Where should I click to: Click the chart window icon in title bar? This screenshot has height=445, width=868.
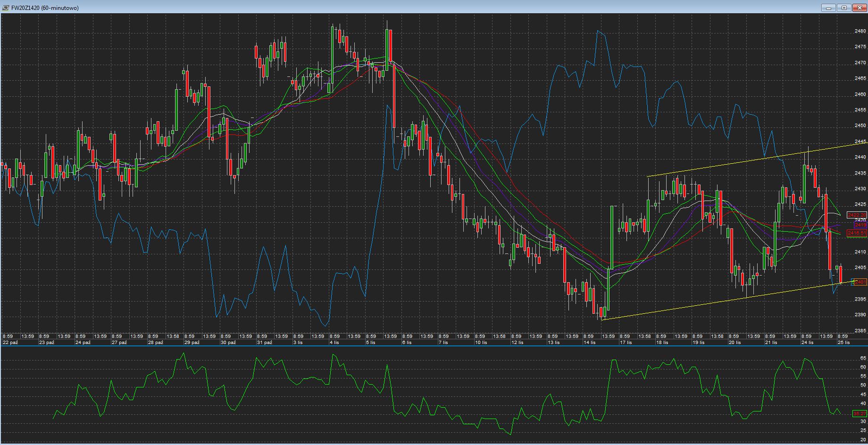(5, 8)
